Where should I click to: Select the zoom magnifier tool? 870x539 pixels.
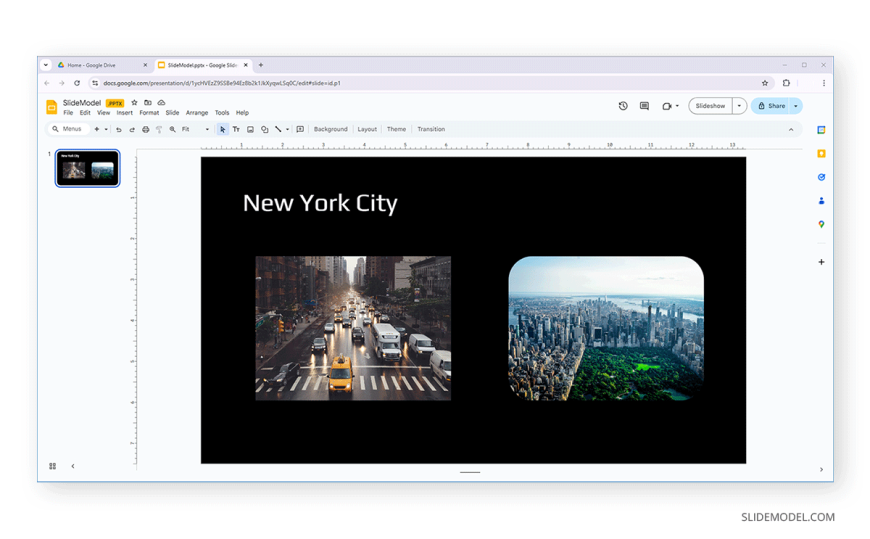point(173,129)
